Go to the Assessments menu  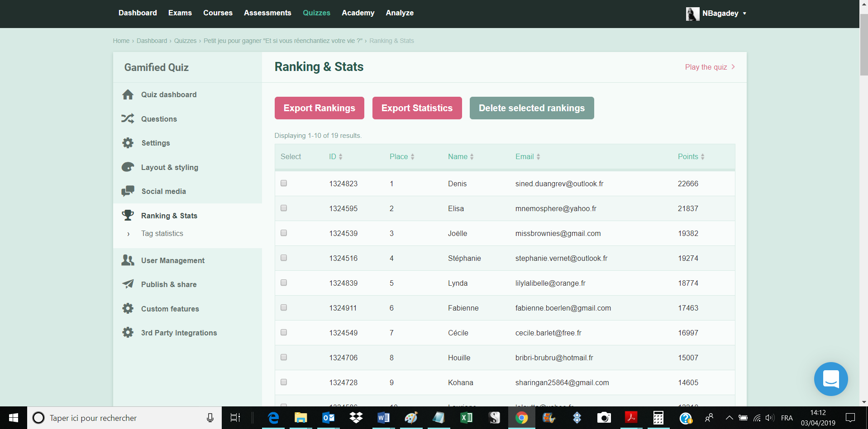pos(267,13)
